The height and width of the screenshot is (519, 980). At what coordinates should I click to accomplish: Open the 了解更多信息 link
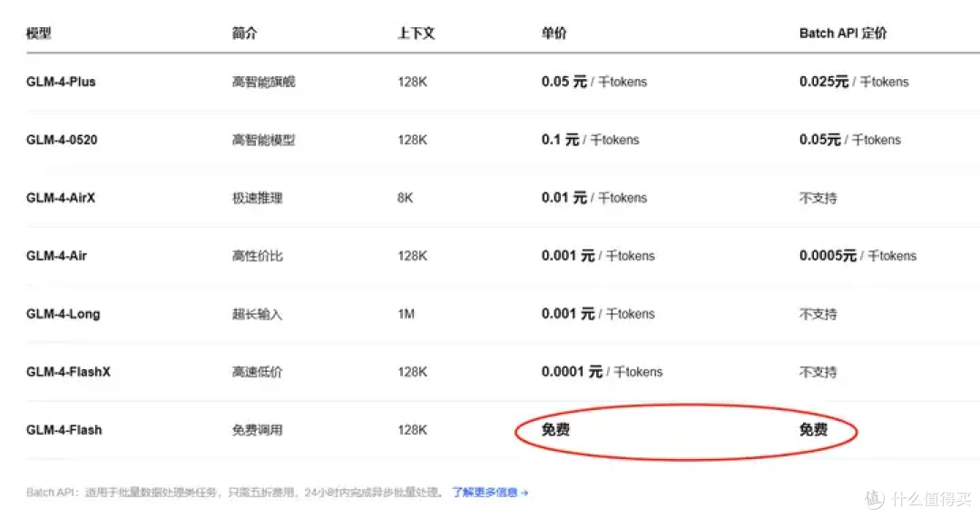click(x=490, y=493)
